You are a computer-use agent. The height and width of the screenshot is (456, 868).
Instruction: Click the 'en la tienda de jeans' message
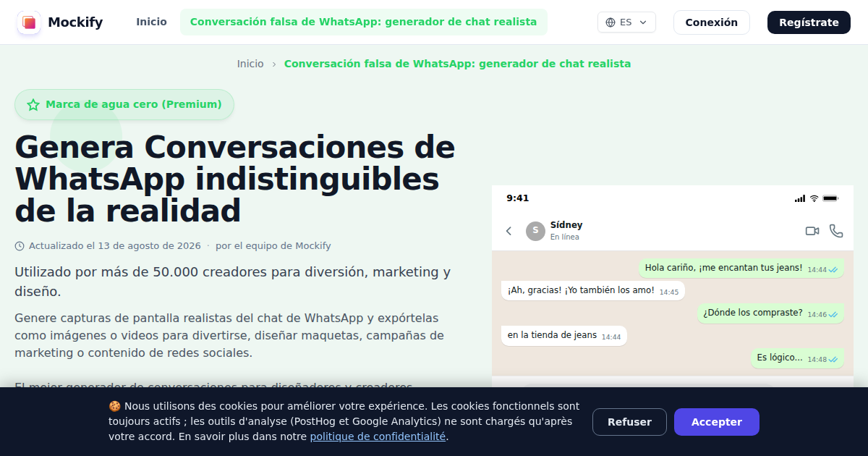pos(564,336)
